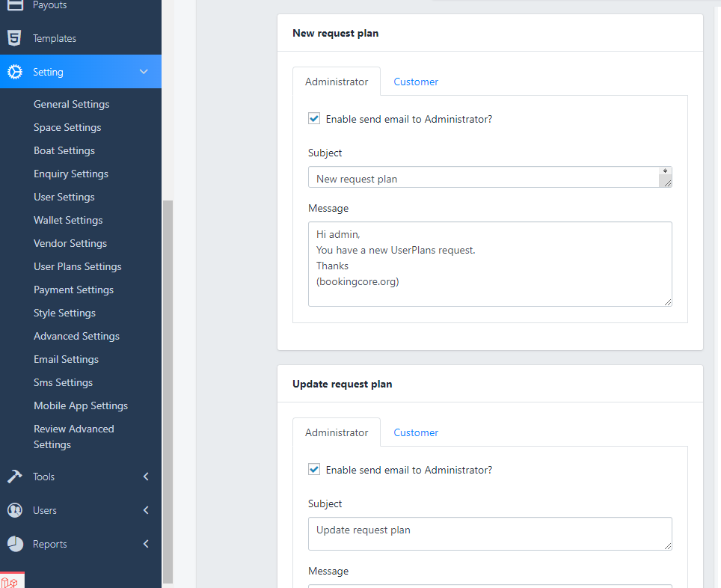Expand the Tools menu chevron
721x588 pixels.
click(x=146, y=477)
